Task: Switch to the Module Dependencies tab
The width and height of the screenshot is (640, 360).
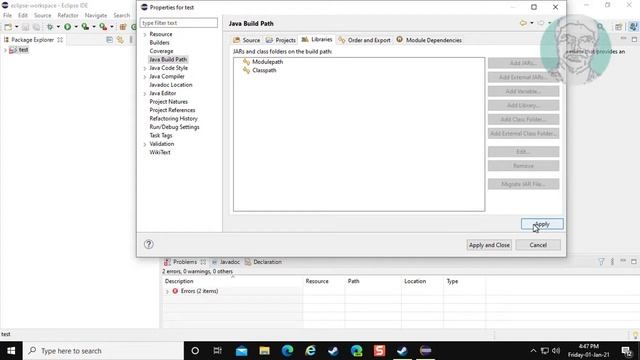Action: pos(429,40)
